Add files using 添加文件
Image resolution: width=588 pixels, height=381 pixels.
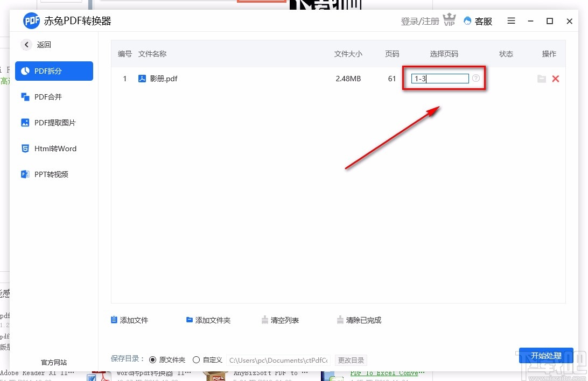click(129, 320)
